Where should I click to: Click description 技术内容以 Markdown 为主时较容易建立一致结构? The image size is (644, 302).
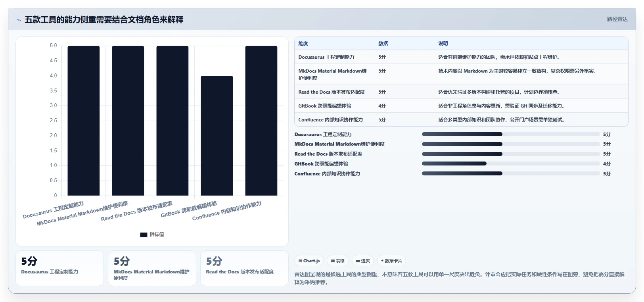517,71
